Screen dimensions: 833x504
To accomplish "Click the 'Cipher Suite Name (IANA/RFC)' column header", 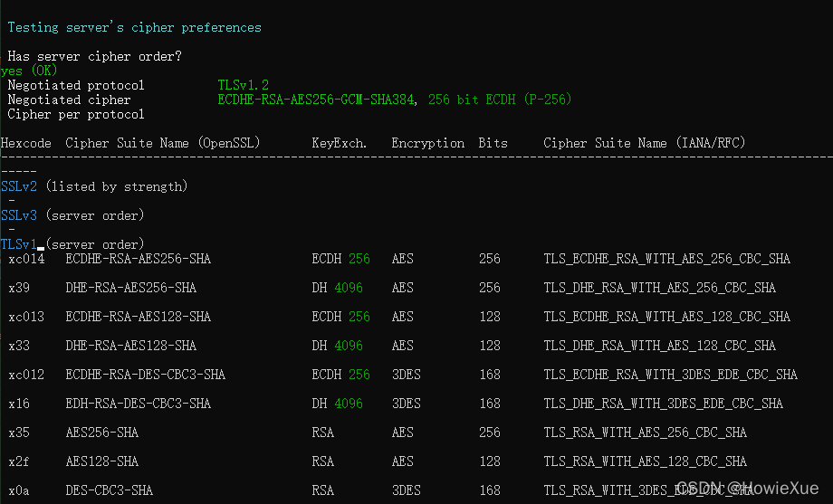I will click(x=645, y=143).
